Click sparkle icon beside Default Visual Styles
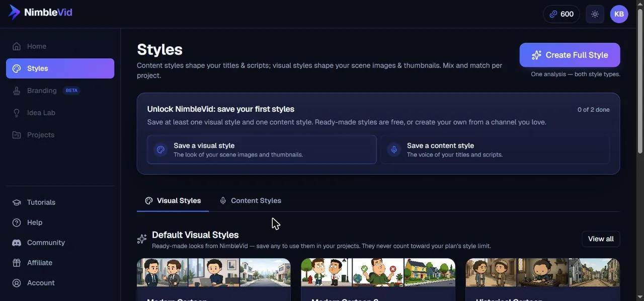The width and height of the screenshot is (644, 301). [142, 239]
